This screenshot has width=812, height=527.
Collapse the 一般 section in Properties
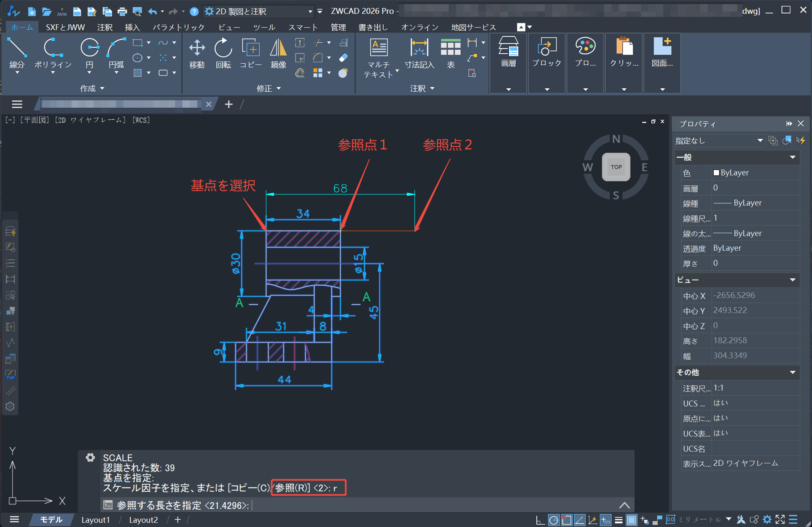point(793,157)
